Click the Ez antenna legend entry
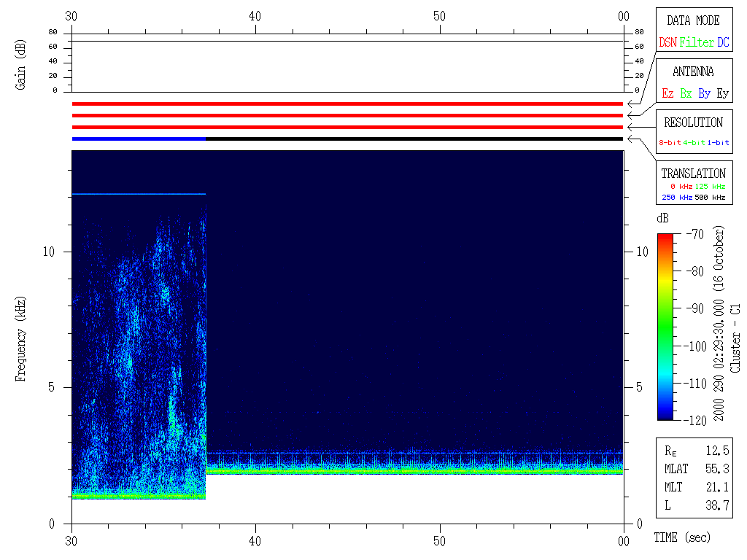Screen dimensions: 747x560 tap(667, 94)
